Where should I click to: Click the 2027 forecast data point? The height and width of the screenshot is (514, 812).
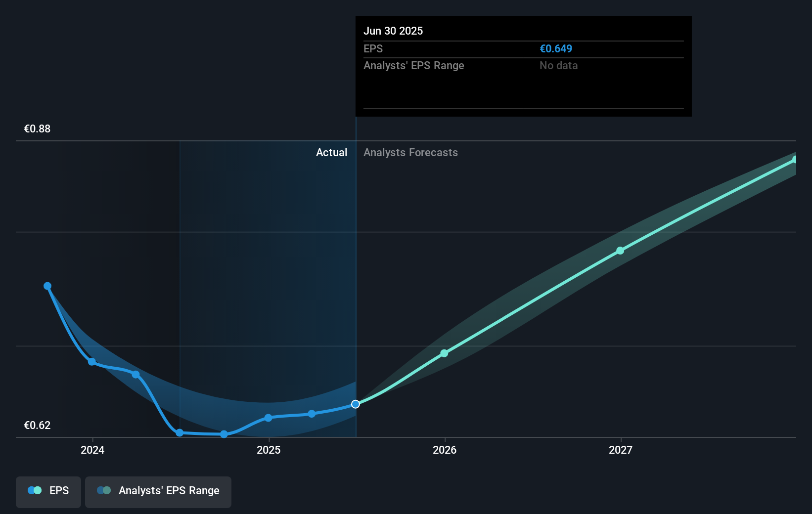coord(620,251)
